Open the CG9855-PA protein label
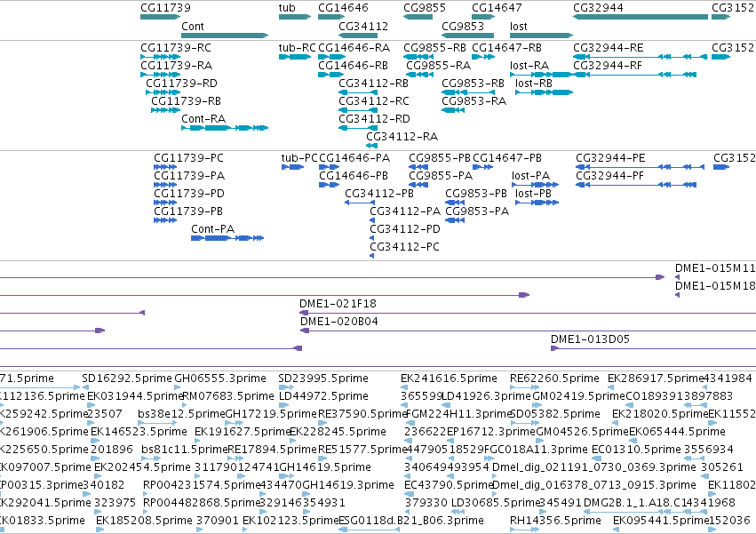Image resolution: width=756 pixels, height=534 pixels. (x=441, y=176)
